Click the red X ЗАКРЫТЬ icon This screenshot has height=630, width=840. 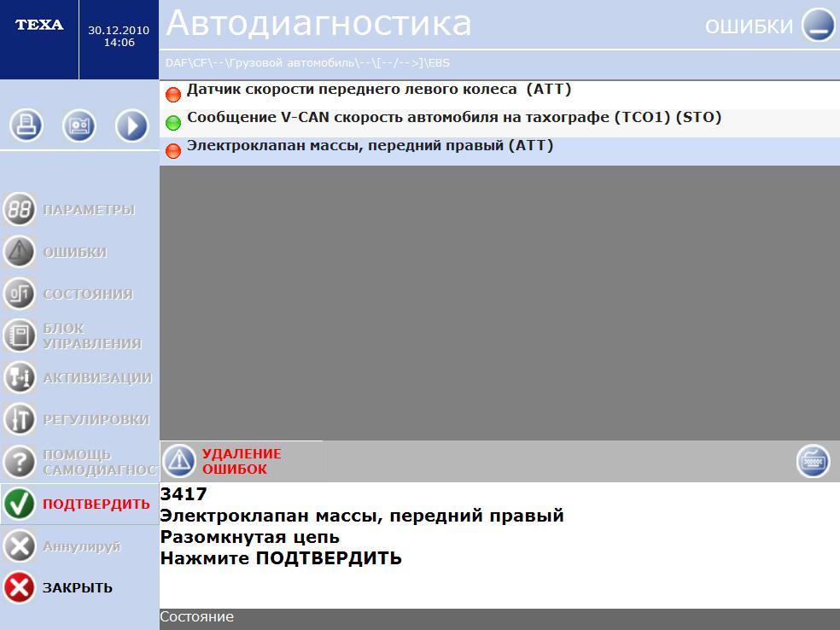point(20,587)
